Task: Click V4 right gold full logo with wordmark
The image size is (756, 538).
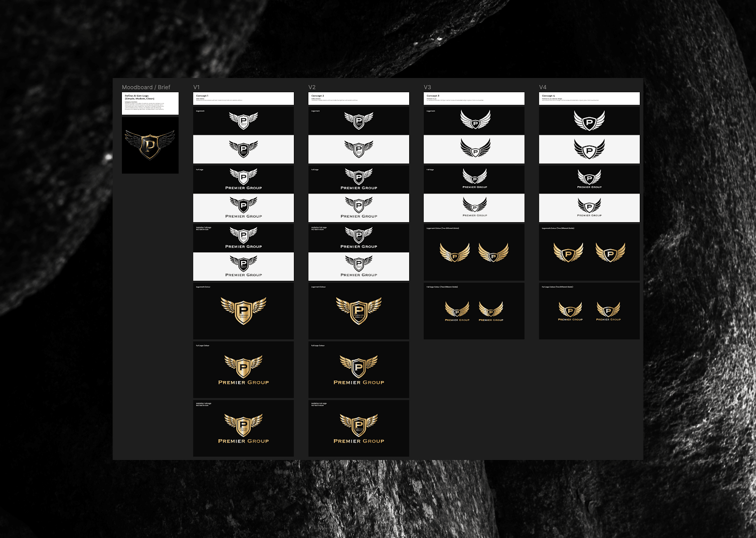Action: point(609,312)
